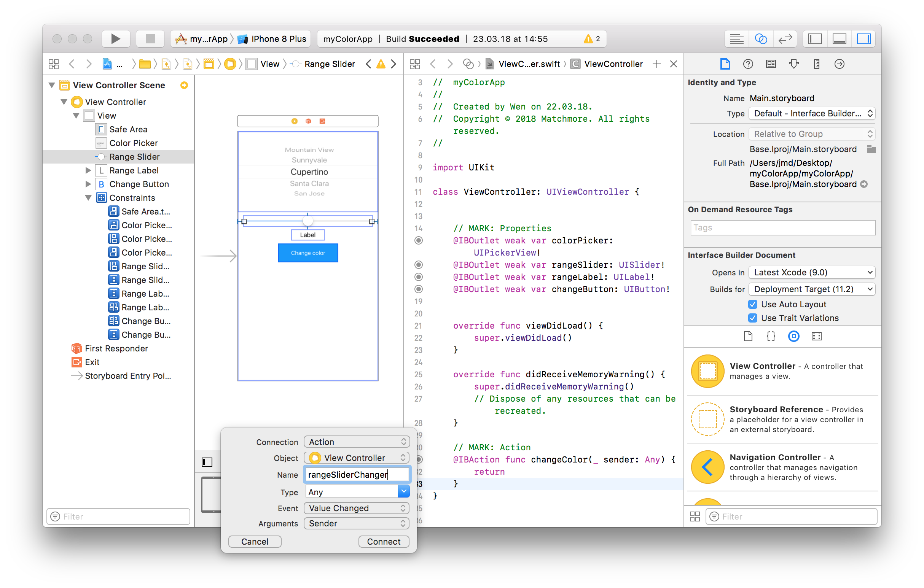924x588 pixels.
Task: Click ViewController in the jump bar
Action: 613,64
